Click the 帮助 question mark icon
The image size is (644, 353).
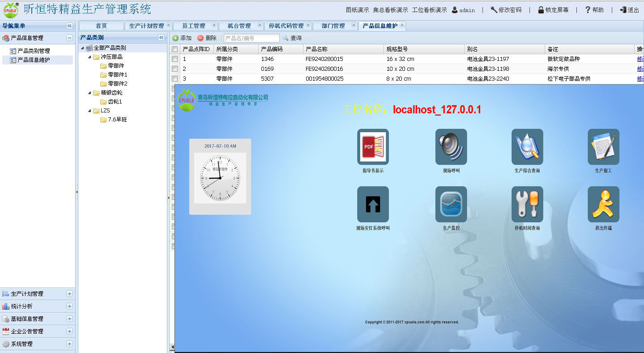(x=588, y=9)
